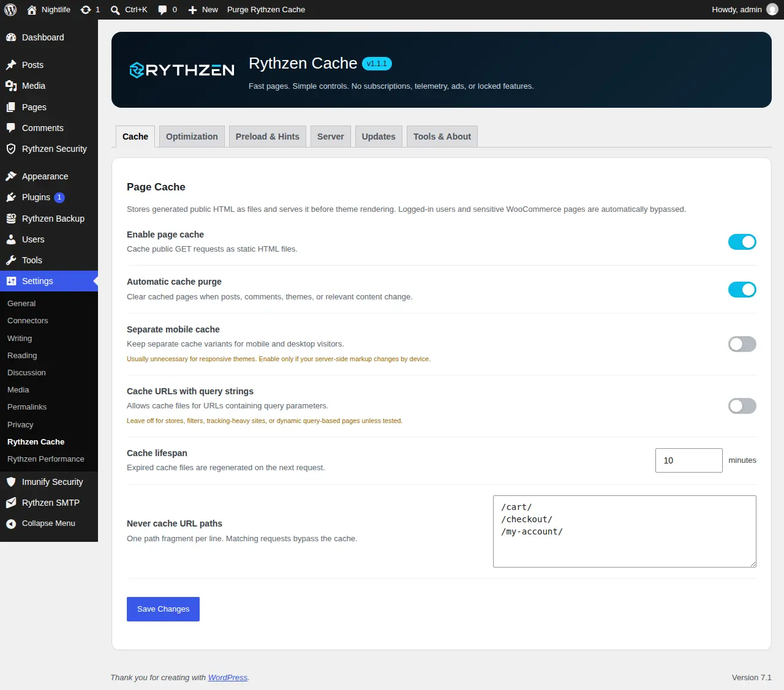
Task: Click the Rythzen SMTP envelope icon
Action: 11,503
